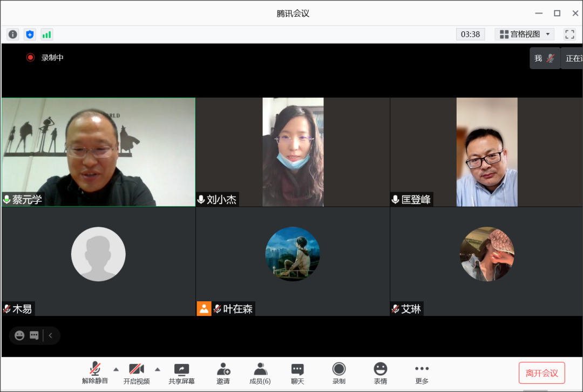Click the blue security shield icon
Viewport: 583px width, 392px height.
click(30, 34)
